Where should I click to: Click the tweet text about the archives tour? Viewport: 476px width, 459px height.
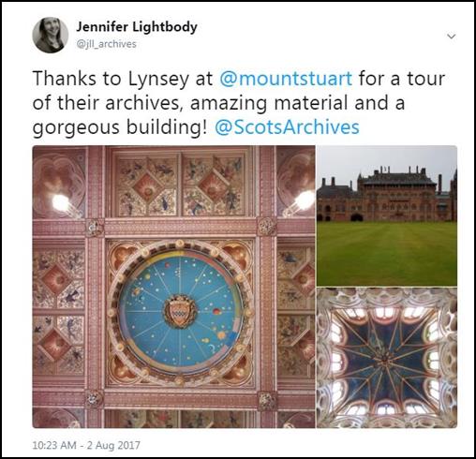[239, 103]
